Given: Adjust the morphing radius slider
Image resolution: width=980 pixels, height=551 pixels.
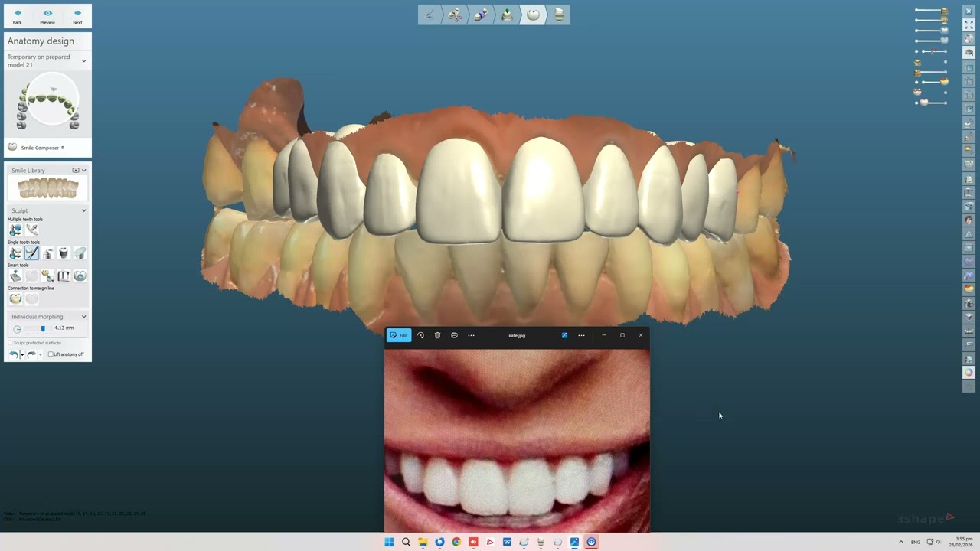Looking at the screenshot, I should pos(43,328).
